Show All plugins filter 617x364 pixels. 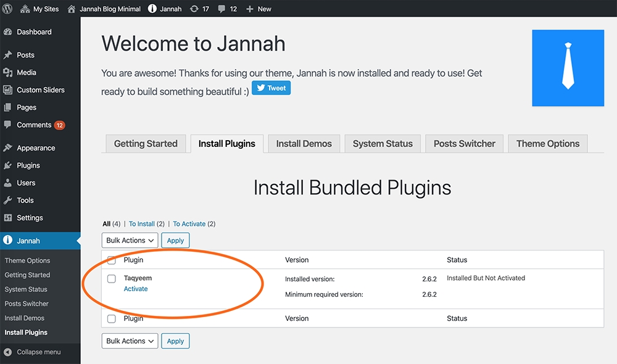coord(106,224)
